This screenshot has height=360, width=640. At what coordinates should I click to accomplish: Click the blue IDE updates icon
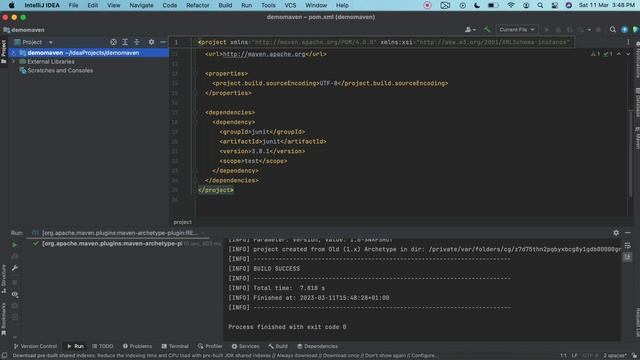624,29
